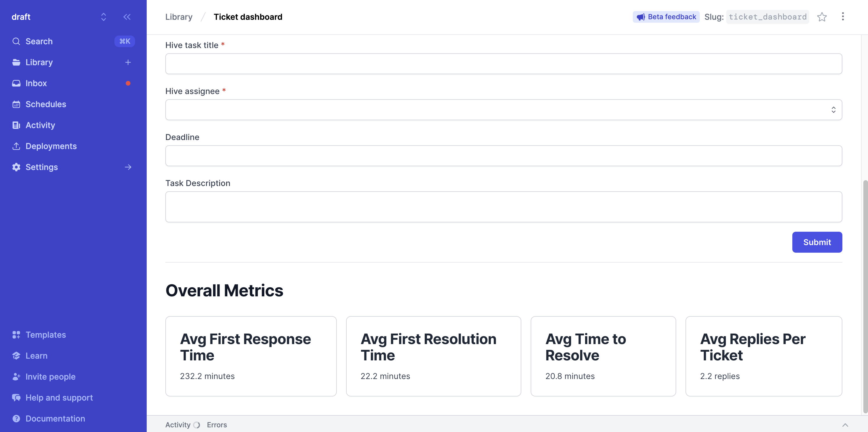Click the Templates grid icon
The image size is (868, 432).
pyautogui.click(x=16, y=334)
